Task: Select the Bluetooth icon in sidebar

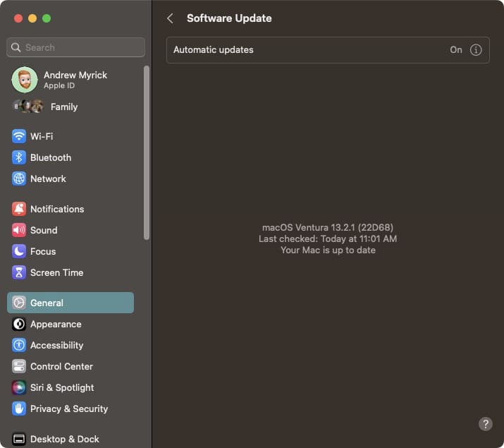Action: pyautogui.click(x=19, y=157)
